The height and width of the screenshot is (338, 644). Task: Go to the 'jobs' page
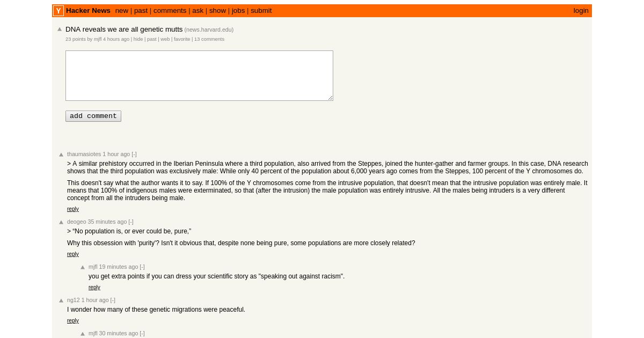[238, 11]
